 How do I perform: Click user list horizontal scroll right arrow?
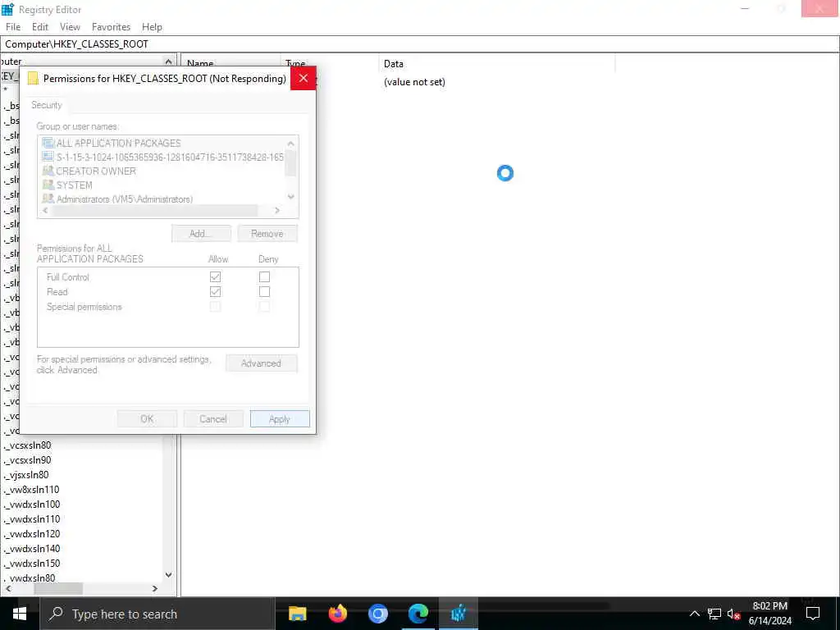point(277,211)
